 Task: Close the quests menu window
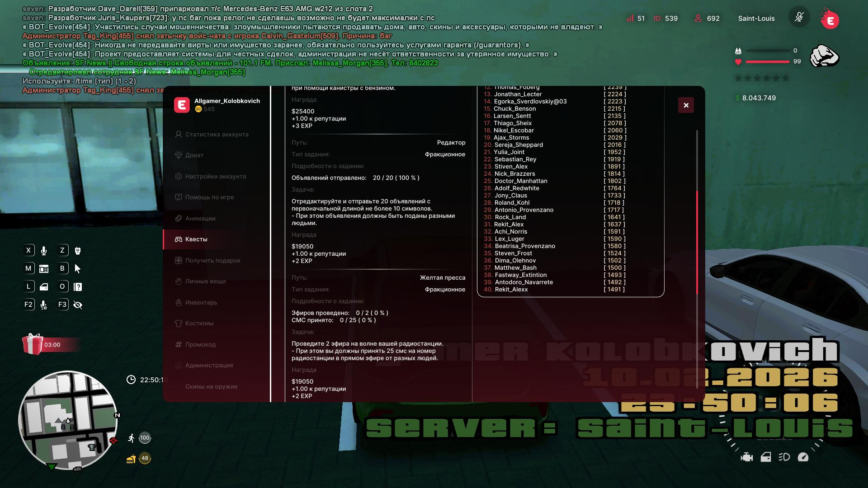pyautogui.click(x=686, y=105)
